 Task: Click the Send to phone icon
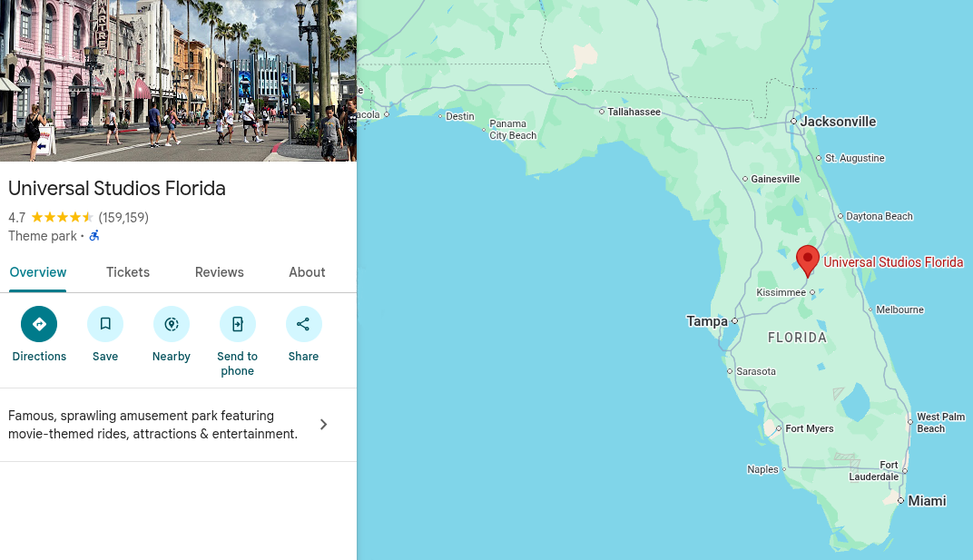tap(238, 324)
